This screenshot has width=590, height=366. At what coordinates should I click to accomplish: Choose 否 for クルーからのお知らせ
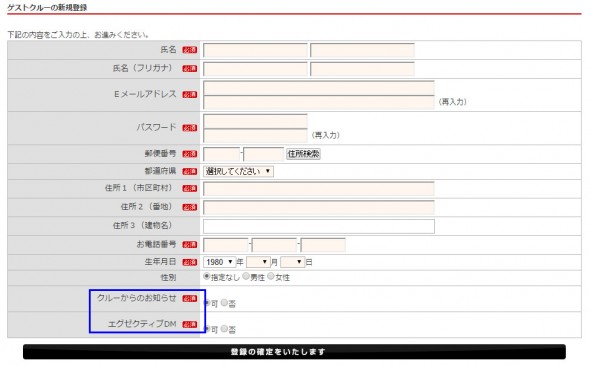(224, 302)
